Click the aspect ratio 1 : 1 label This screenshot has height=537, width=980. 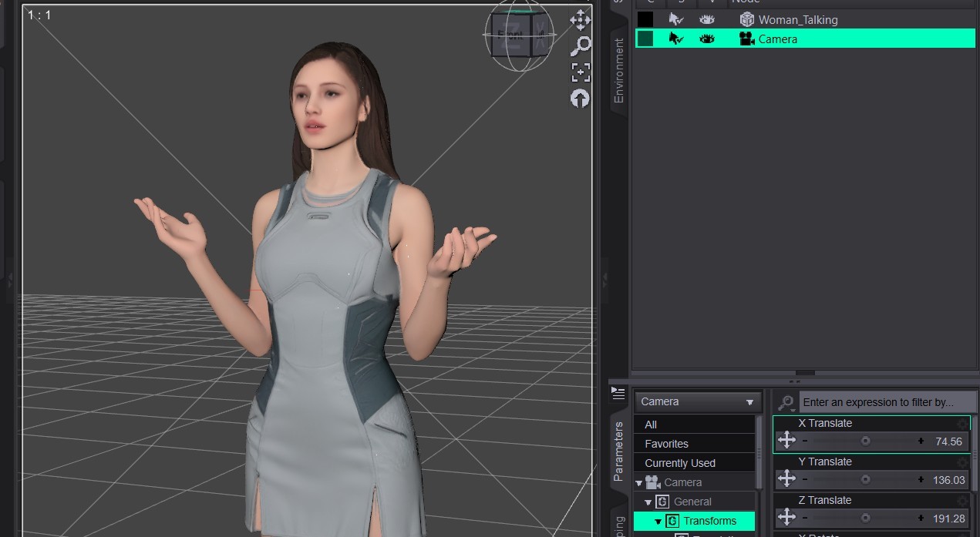click(39, 15)
